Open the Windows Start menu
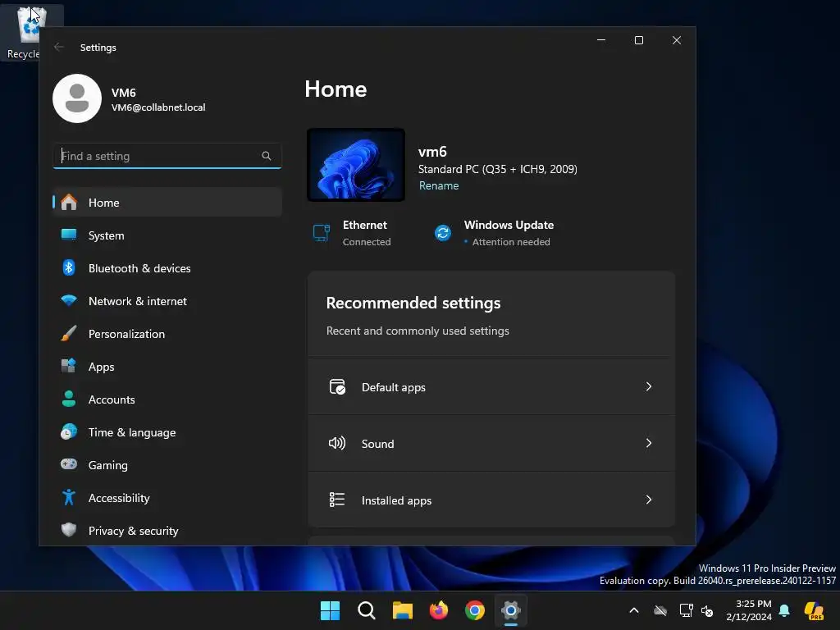The height and width of the screenshot is (630, 840). tap(330, 610)
